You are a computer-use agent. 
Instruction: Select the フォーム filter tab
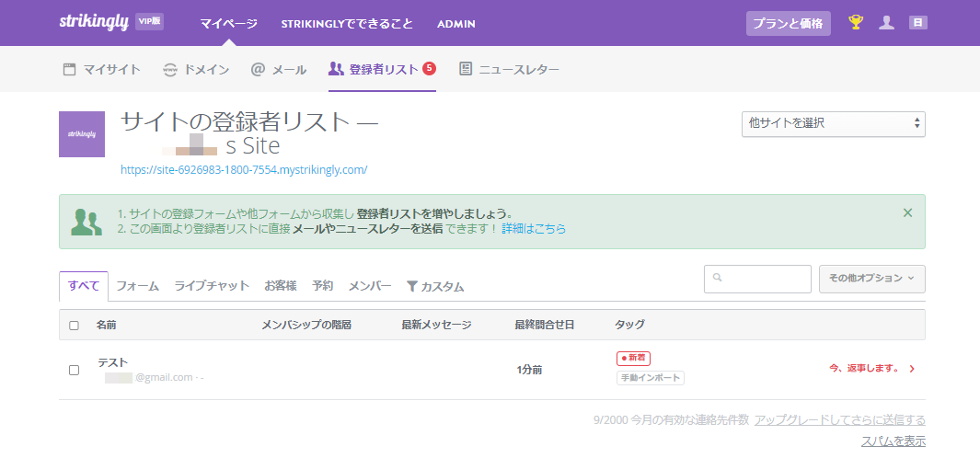pyautogui.click(x=137, y=286)
